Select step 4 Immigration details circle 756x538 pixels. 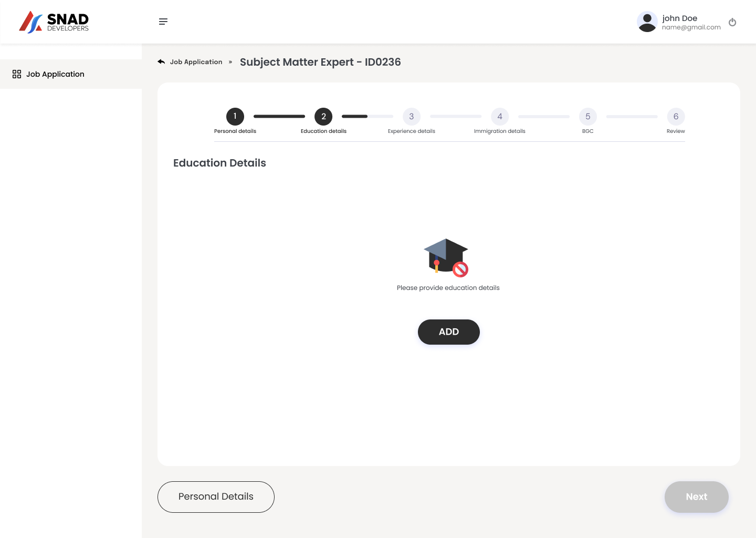point(500,117)
